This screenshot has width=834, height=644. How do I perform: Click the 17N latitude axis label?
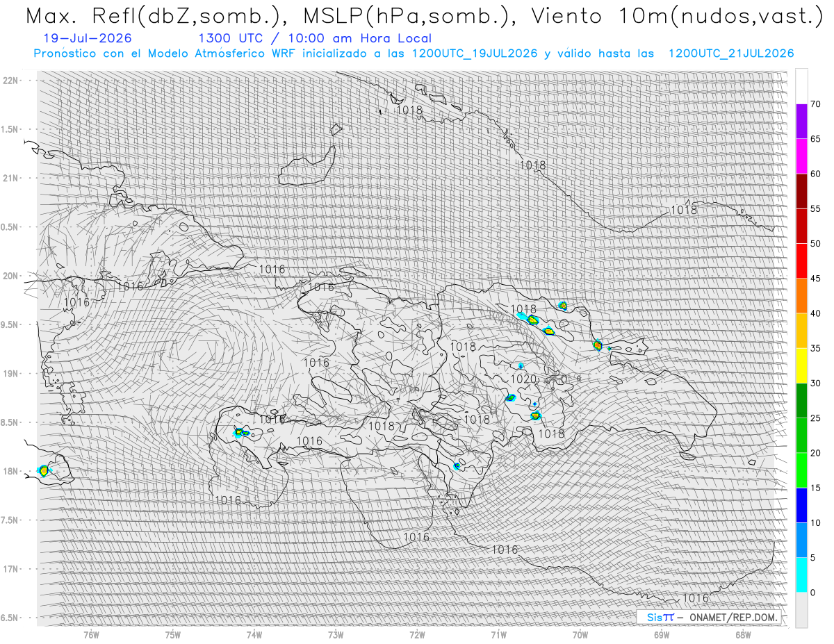[x=11, y=569]
